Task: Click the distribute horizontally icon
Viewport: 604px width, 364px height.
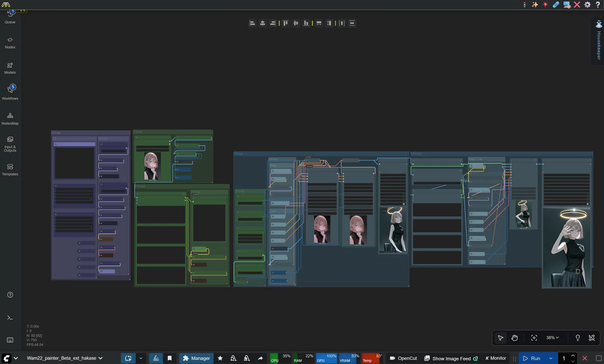Action: [342, 23]
